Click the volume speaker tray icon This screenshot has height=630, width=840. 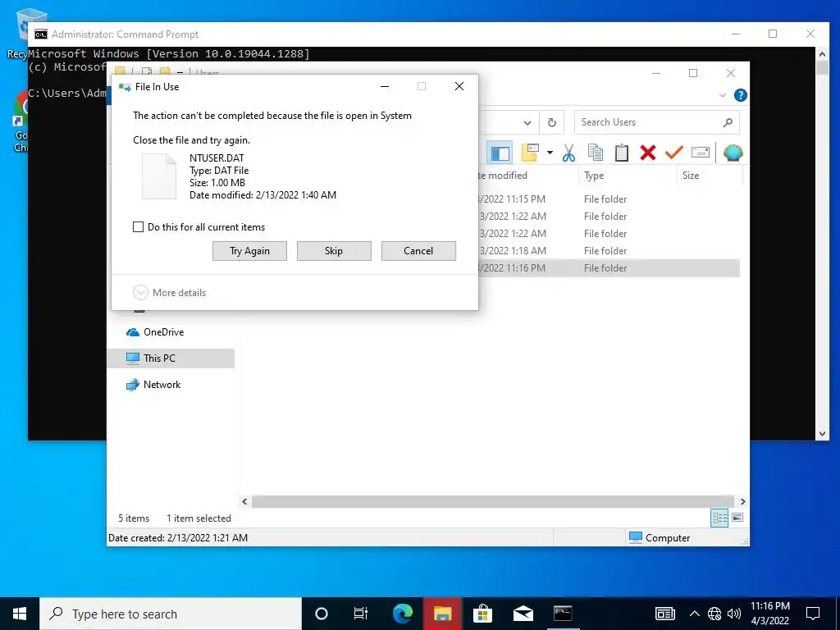coord(734,614)
